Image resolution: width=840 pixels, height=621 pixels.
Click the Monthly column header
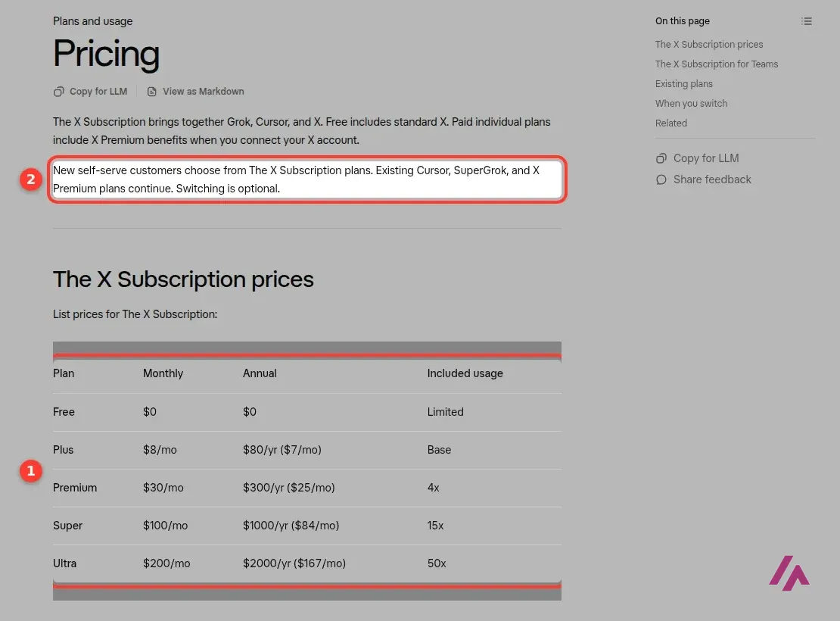coord(163,373)
